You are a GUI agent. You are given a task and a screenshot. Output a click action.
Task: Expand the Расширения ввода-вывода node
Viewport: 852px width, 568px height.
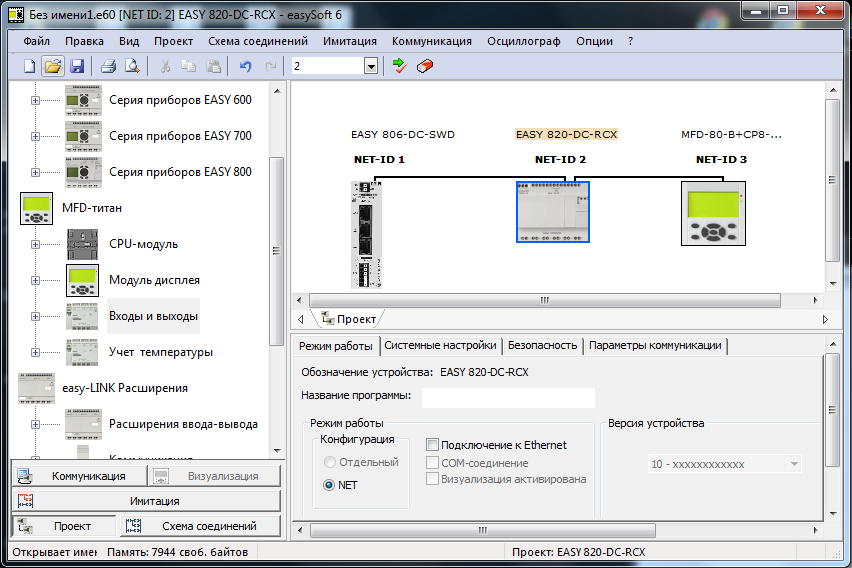35,425
